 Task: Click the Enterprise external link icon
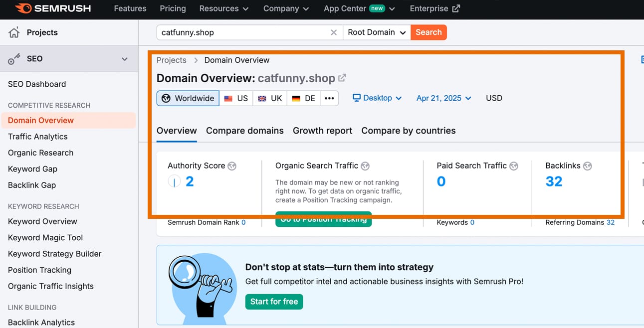456,8
